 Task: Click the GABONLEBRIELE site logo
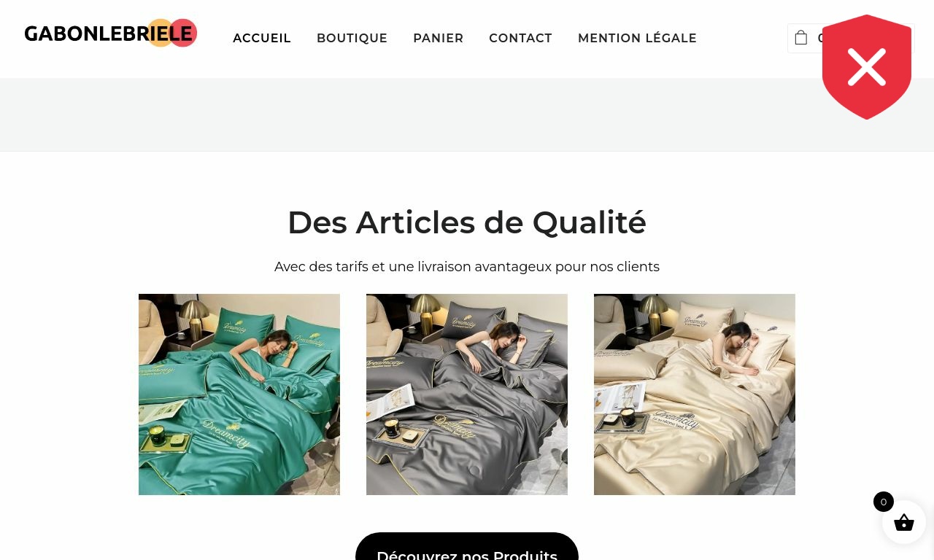111,34
